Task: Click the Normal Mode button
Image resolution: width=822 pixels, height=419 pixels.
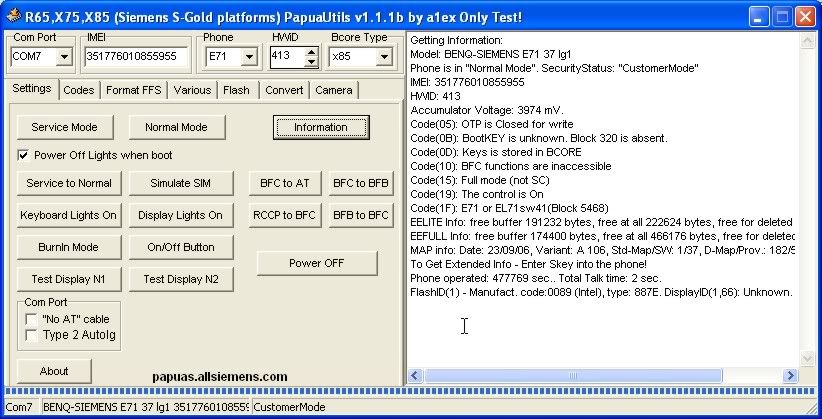Action: click(x=177, y=127)
